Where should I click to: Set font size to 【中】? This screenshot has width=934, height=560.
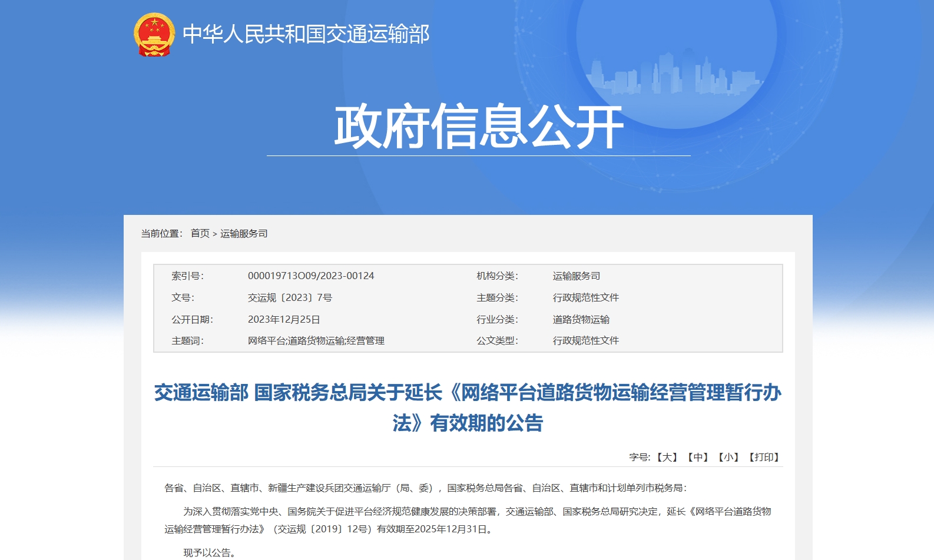(698, 457)
